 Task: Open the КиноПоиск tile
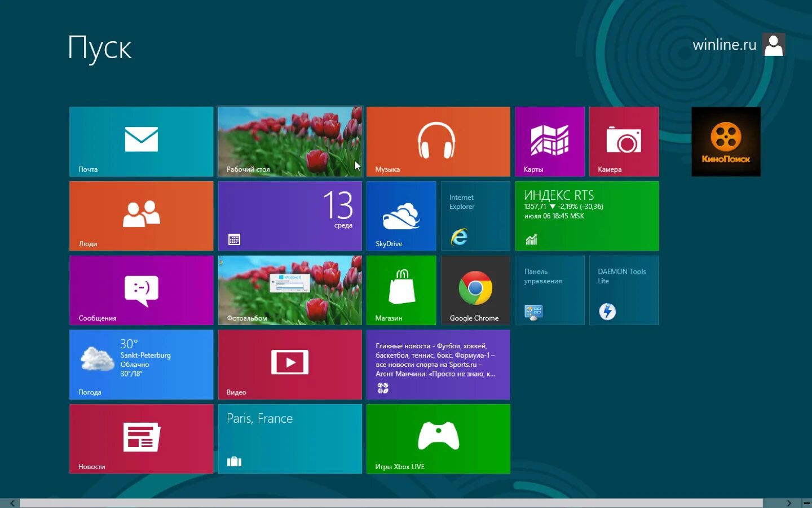pyautogui.click(x=726, y=142)
